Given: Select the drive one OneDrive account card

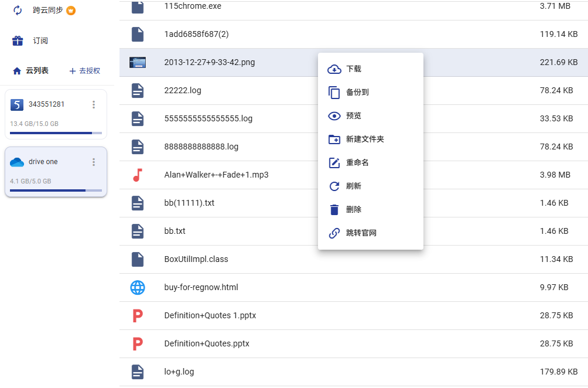Looking at the screenshot, I should coord(56,172).
